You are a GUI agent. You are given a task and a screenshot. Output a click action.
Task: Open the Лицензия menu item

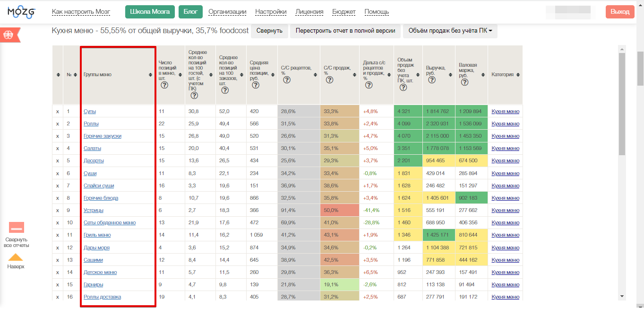(x=309, y=12)
